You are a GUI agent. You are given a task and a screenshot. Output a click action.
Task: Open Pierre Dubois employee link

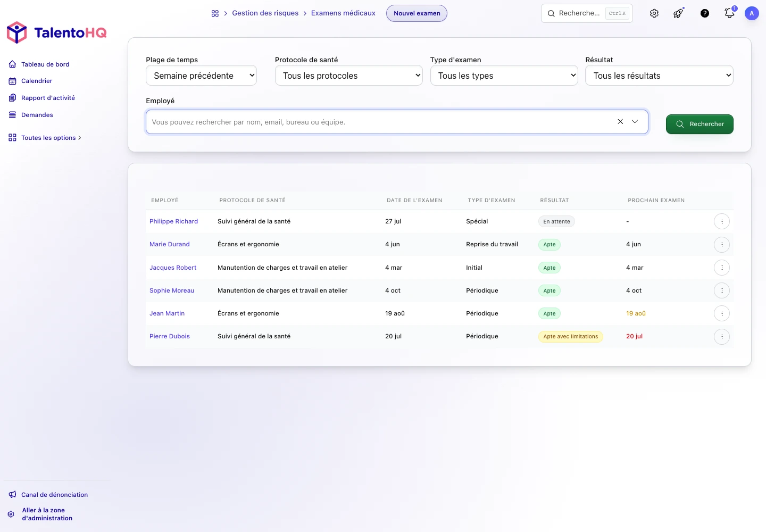tap(170, 336)
